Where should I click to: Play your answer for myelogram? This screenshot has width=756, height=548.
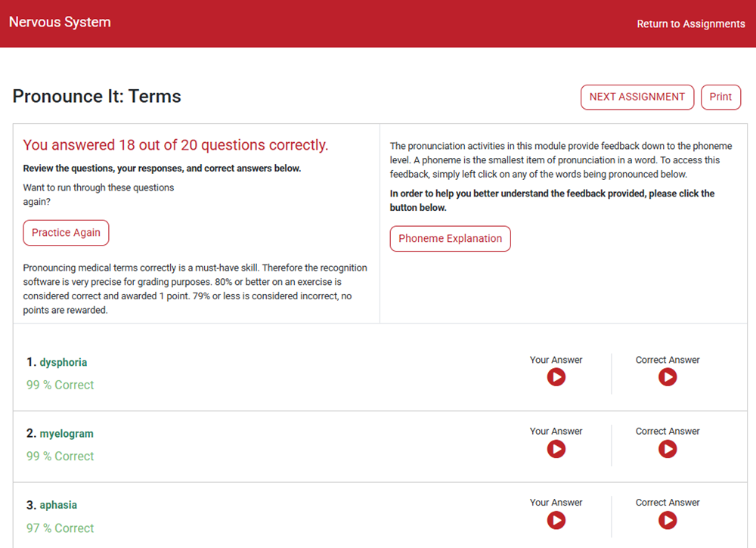(556, 449)
